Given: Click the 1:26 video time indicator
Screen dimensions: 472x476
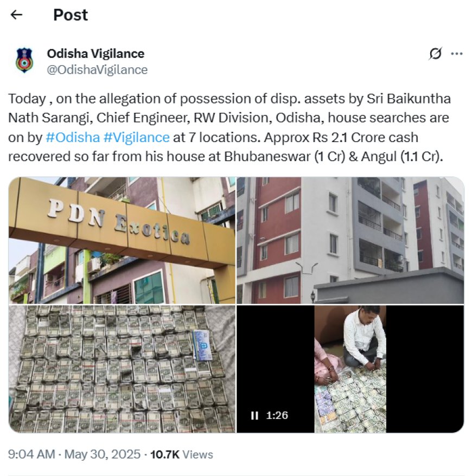Looking at the screenshot, I should 277,415.
